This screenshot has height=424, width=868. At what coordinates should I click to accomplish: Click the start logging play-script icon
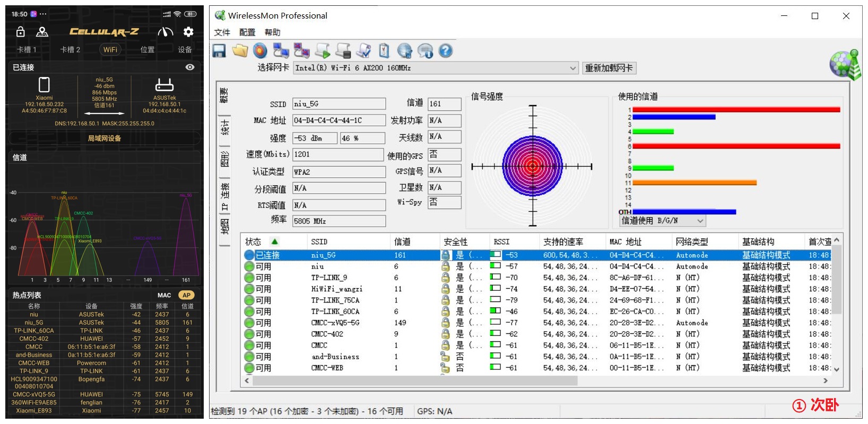pyautogui.click(x=322, y=51)
